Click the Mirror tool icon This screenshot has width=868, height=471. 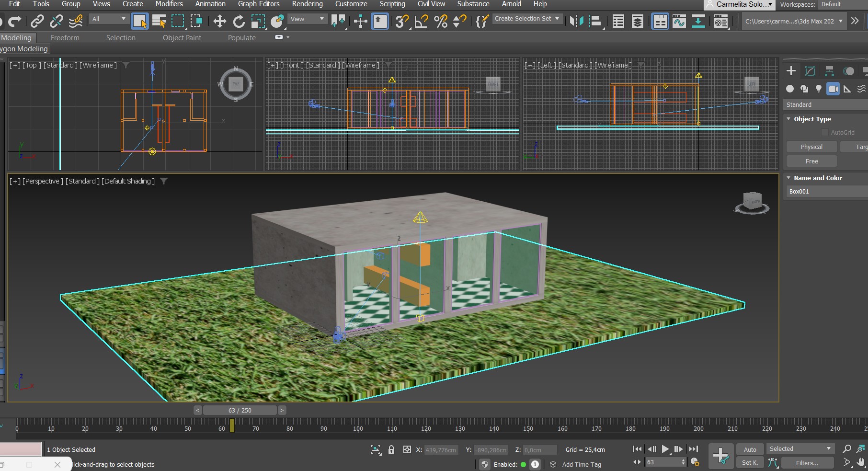click(x=576, y=21)
